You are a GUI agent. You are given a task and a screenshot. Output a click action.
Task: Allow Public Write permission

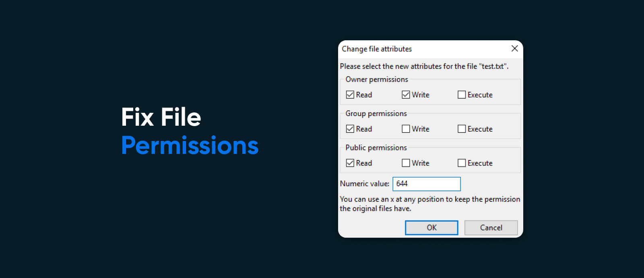[x=406, y=163]
